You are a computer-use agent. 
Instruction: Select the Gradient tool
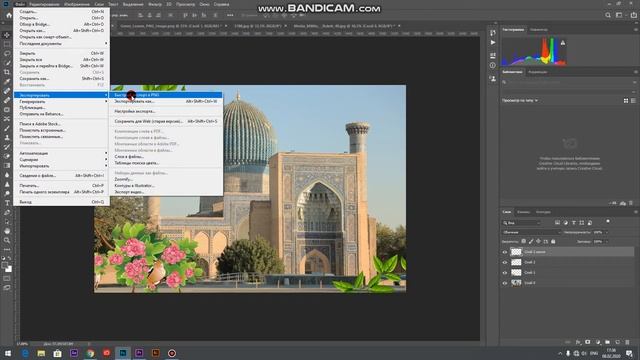coord(7,166)
